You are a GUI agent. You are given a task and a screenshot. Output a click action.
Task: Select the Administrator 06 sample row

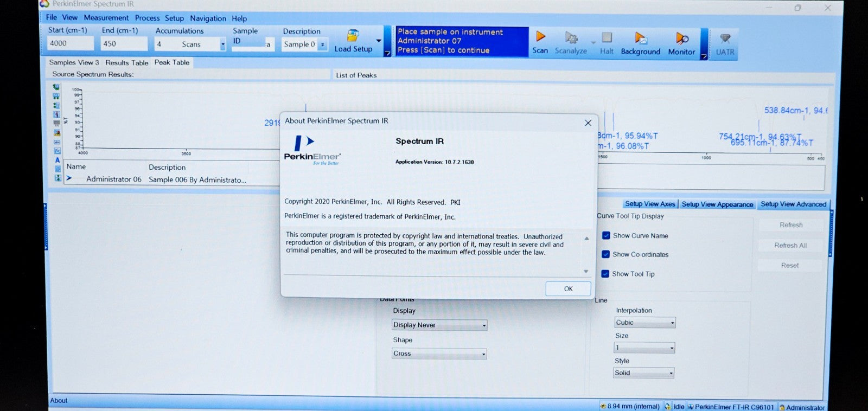pyautogui.click(x=172, y=179)
